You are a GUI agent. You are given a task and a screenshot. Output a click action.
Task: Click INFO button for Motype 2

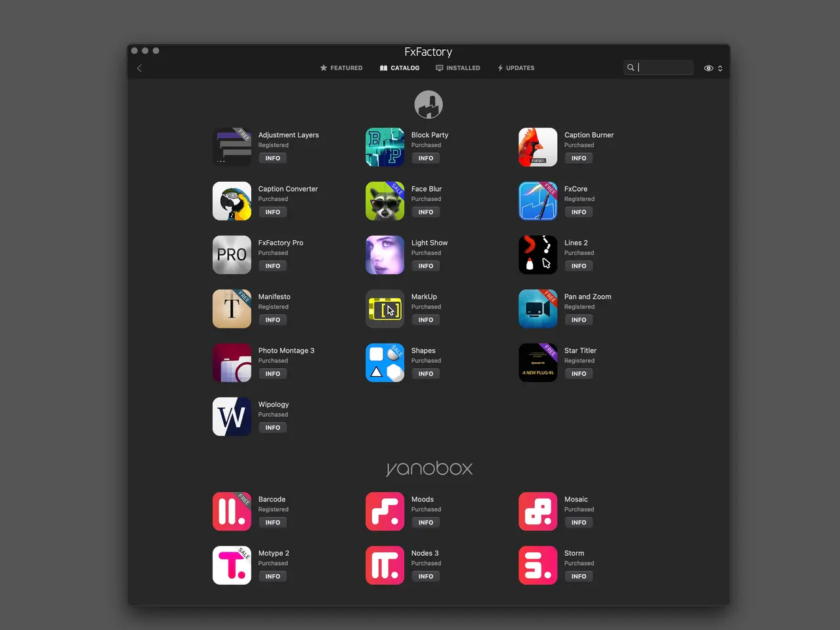point(273,576)
